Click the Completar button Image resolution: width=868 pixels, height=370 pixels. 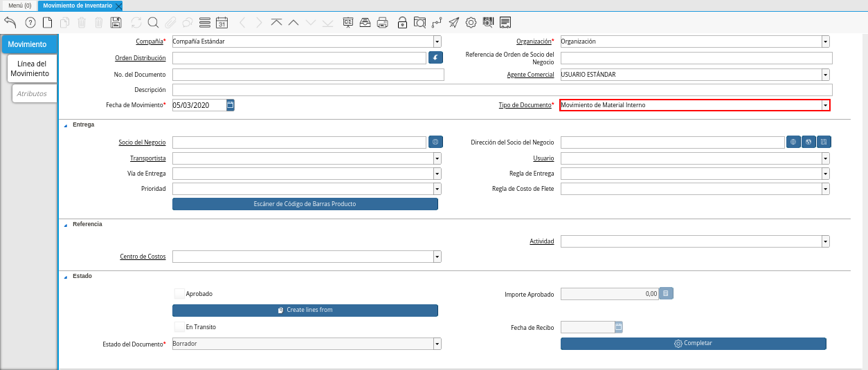point(693,344)
